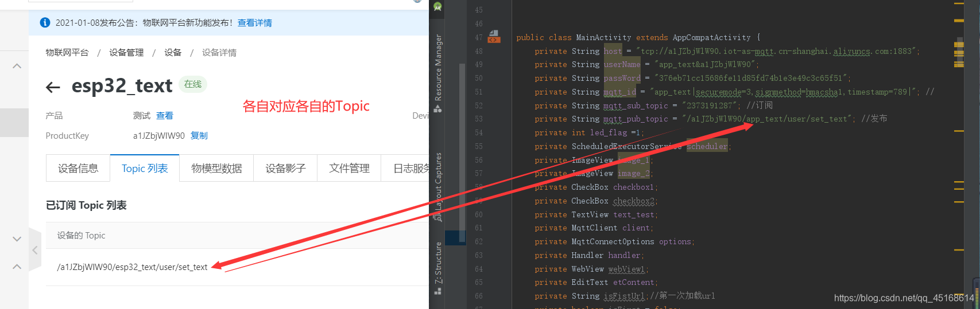Click the passWord variable on line 50
Viewport: 980px width, 309px height.
click(x=622, y=78)
